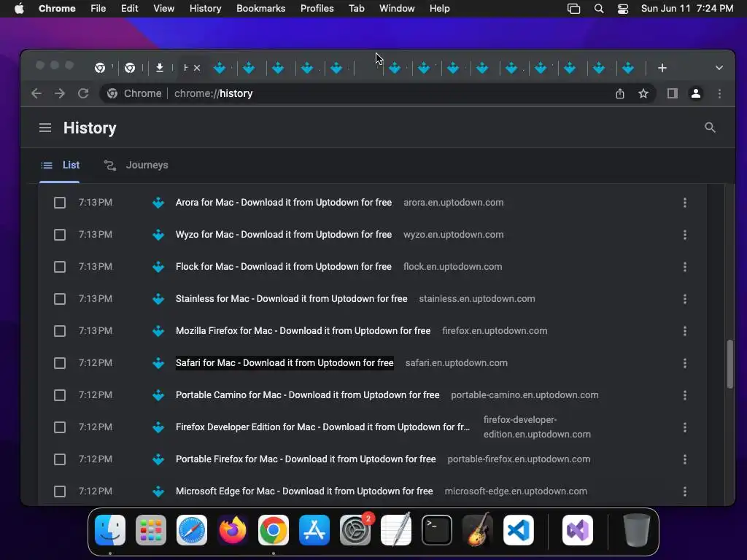
Task: Open Portable Firefox for Mac link
Action: pyautogui.click(x=306, y=459)
